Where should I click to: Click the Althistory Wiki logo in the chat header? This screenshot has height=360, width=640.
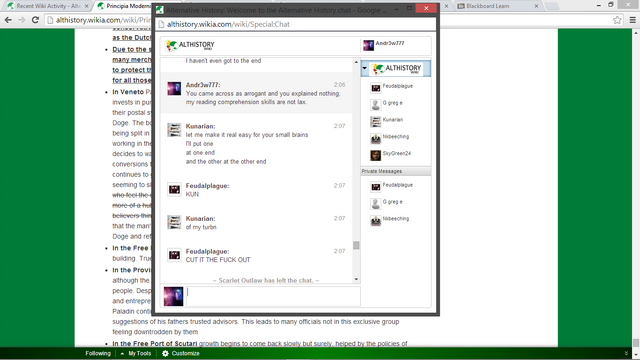190,45
